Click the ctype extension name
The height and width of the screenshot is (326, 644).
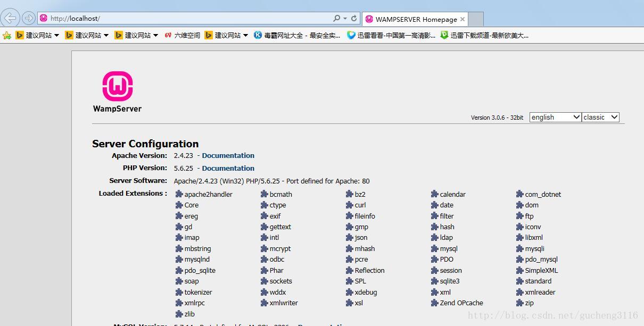[x=278, y=205]
